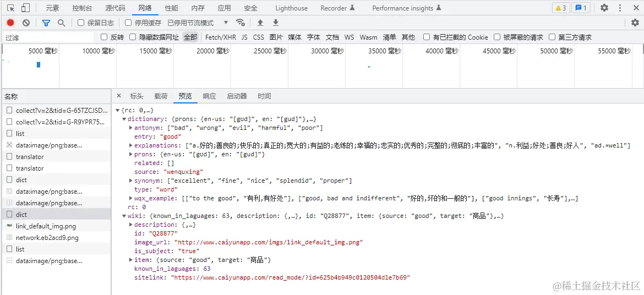This screenshot has height=295, width=644.
Task: Expand the wqx_example array
Action: point(131,199)
